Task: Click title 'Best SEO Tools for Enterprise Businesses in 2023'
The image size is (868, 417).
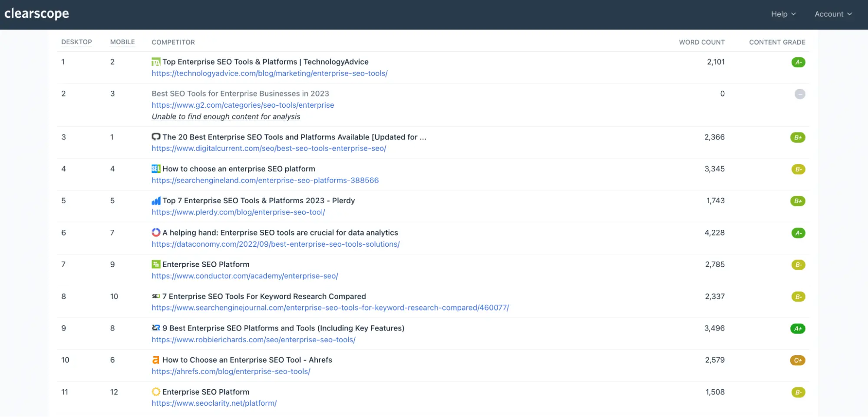Action: (x=241, y=93)
